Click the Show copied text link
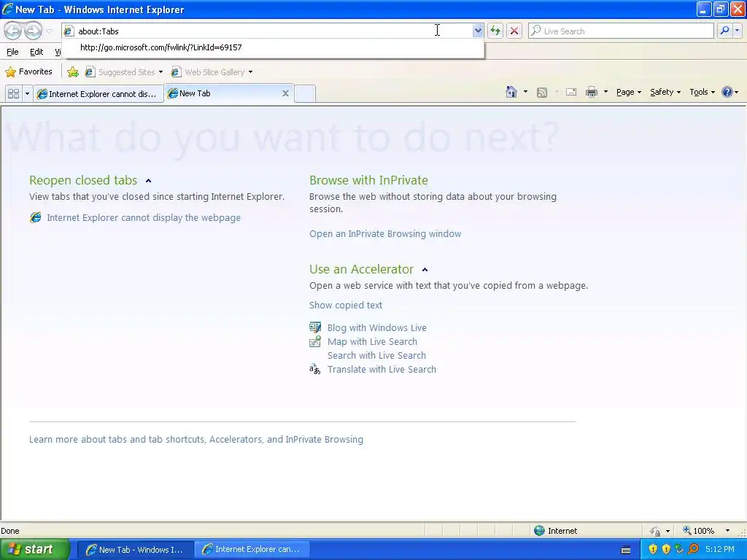 345,306
